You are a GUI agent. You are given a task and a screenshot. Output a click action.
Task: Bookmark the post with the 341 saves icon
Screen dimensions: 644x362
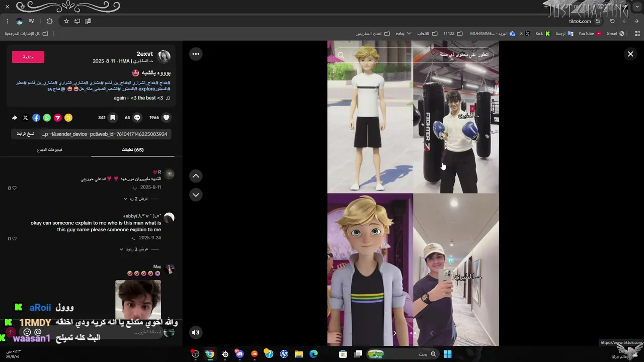[113, 118]
